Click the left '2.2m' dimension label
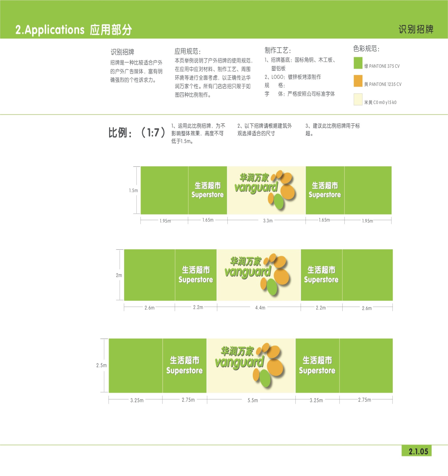Viewport: 448px width, 476px height. (x=198, y=307)
